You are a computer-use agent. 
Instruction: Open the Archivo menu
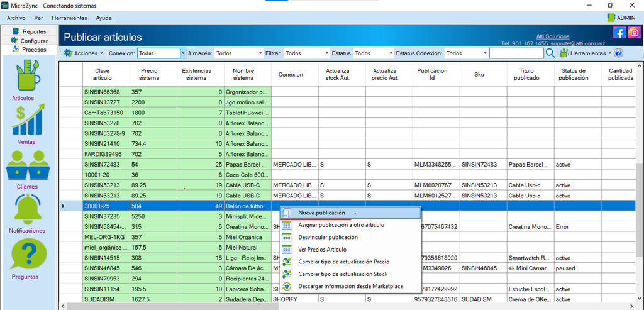(16, 18)
